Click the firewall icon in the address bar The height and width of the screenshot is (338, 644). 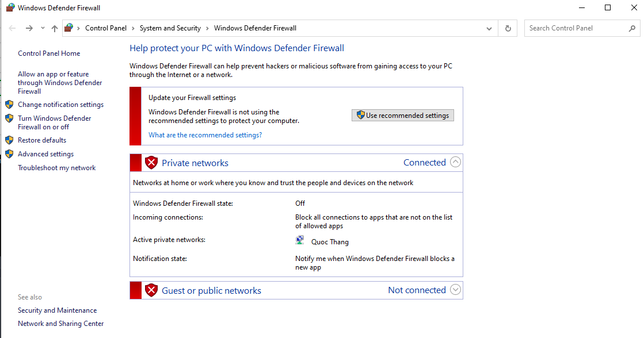click(69, 28)
